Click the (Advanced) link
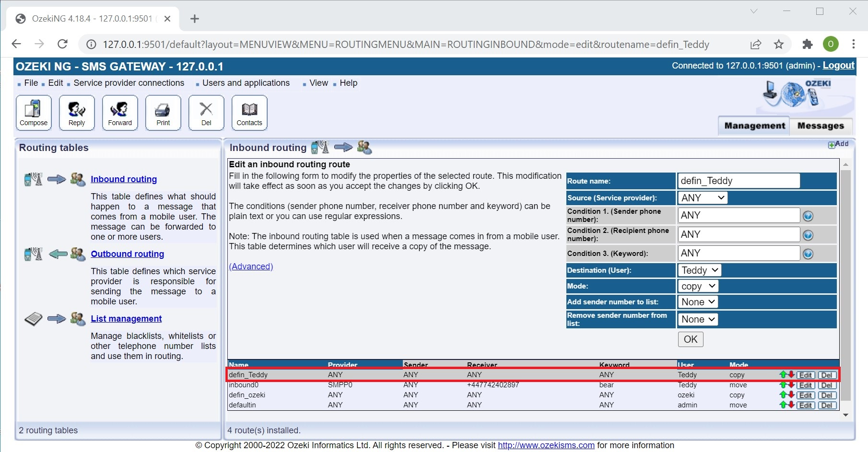 point(251,267)
